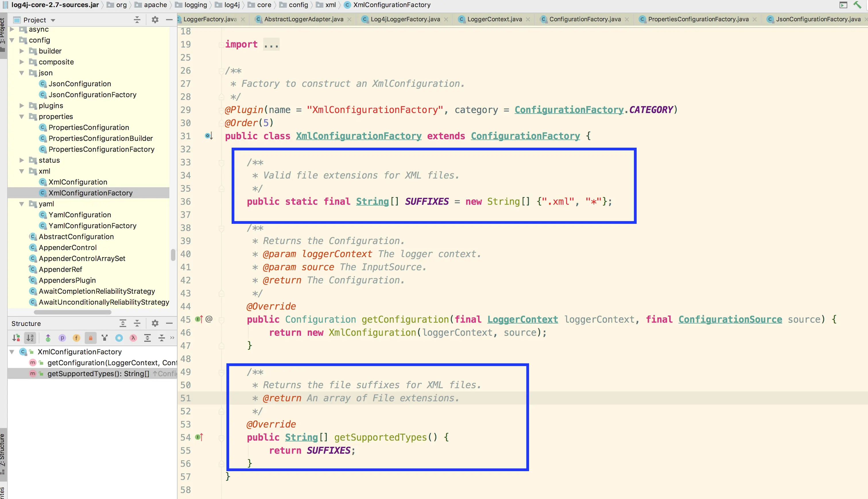The width and height of the screenshot is (868, 499).
Task: Close the ConfigurationFactory.java tab
Action: (x=627, y=19)
